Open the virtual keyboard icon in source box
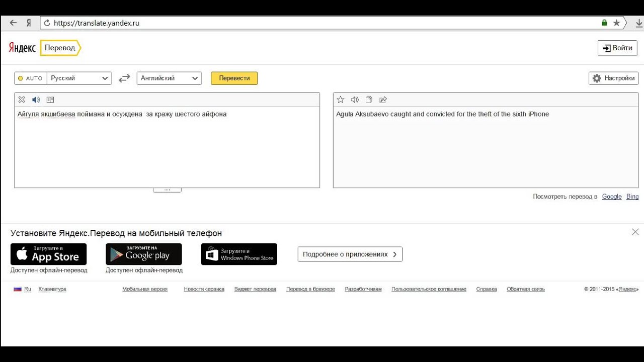 [x=50, y=100]
